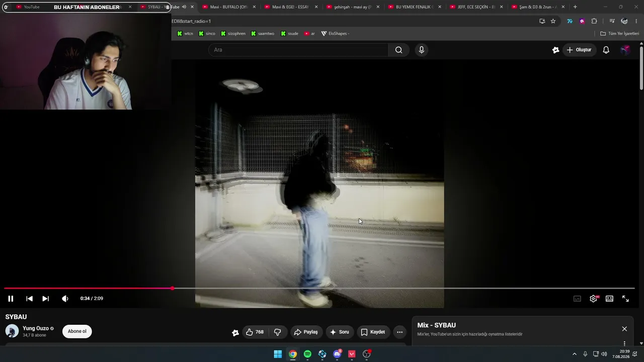Click the remix icon beside like button
644x362 pixels.
point(235,332)
